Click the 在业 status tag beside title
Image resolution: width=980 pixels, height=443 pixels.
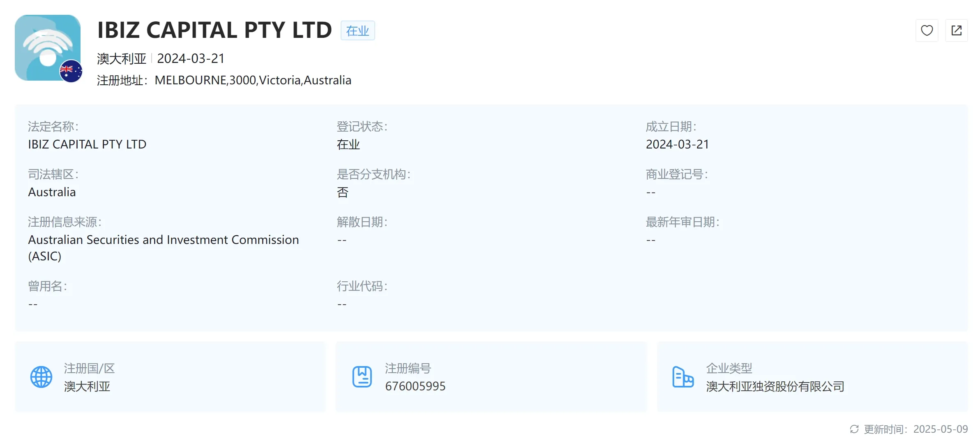(x=357, y=30)
